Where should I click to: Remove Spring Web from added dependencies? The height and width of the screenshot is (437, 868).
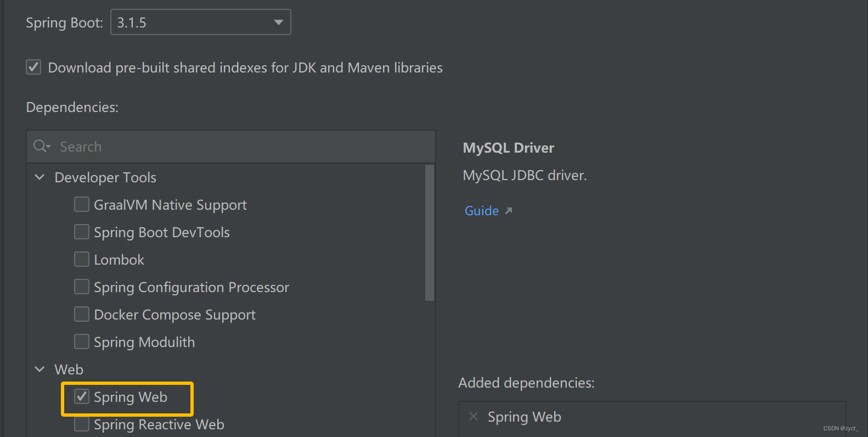coord(474,417)
